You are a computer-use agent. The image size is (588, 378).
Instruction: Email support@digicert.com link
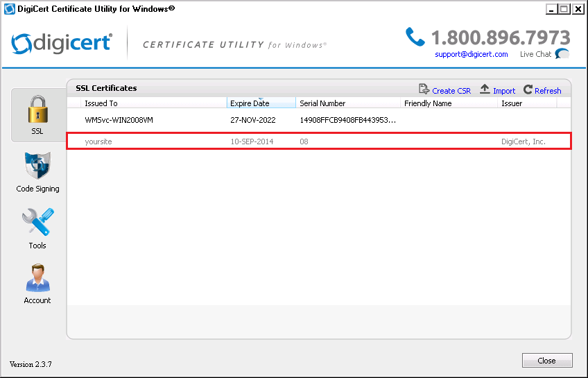point(471,54)
